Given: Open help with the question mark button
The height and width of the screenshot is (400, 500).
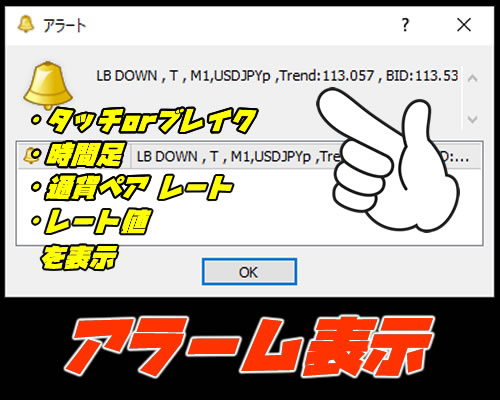Looking at the screenshot, I should tap(405, 25).
